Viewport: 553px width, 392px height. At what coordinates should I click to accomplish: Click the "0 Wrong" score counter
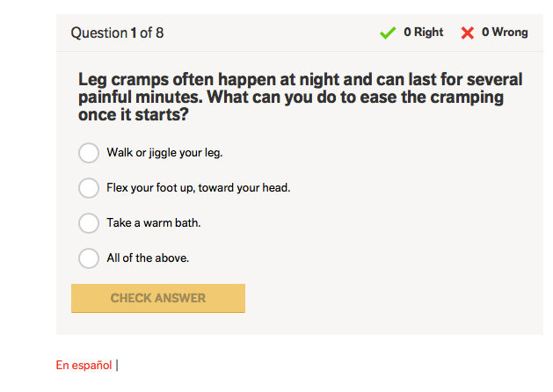(x=505, y=33)
